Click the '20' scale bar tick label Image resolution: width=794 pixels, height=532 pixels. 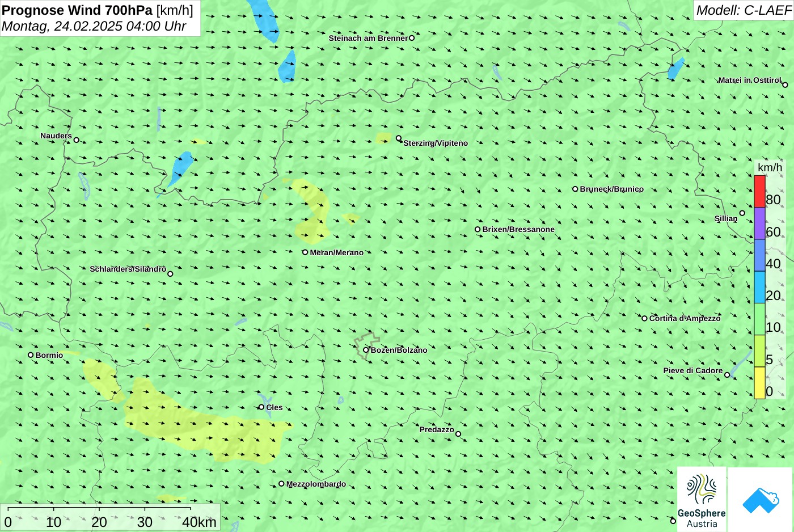(99, 522)
